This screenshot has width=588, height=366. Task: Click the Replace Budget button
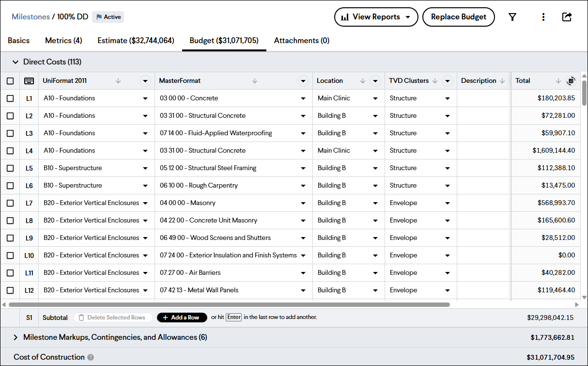[x=458, y=17]
